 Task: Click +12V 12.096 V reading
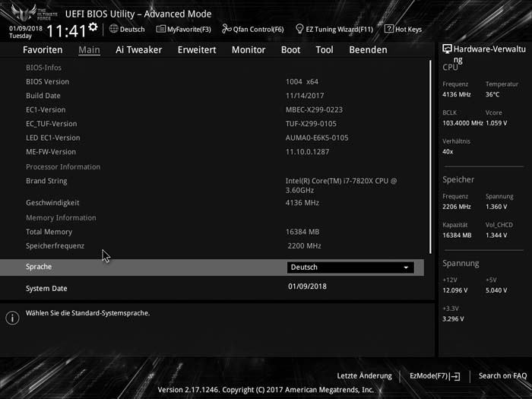tap(455, 290)
